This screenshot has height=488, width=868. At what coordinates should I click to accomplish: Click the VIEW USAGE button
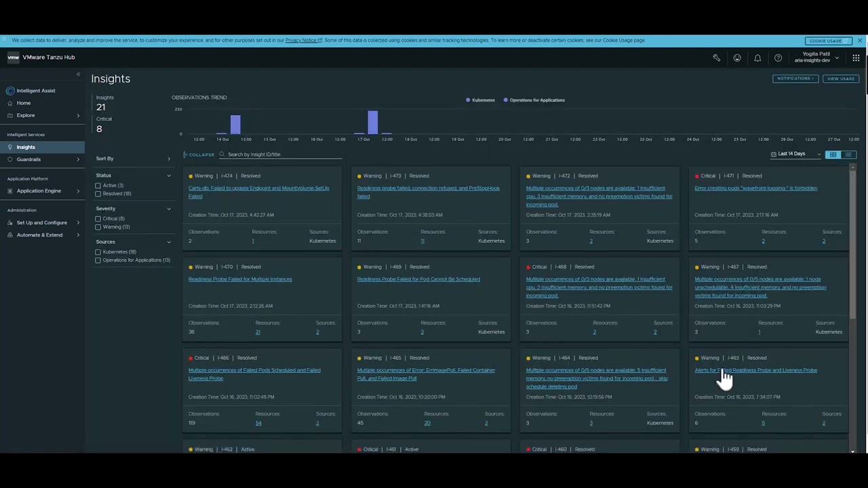coord(841,78)
